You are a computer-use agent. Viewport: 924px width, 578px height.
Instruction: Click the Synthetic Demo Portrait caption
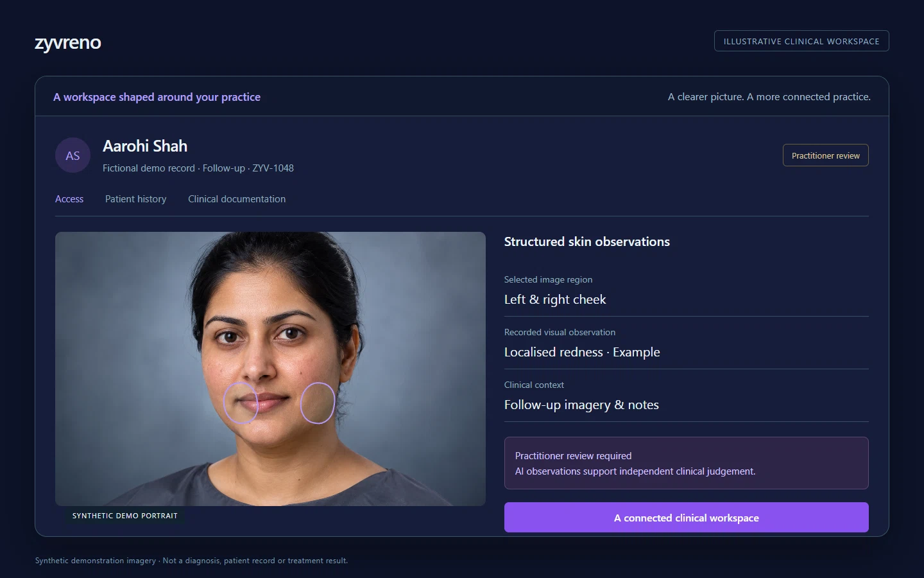pyautogui.click(x=125, y=516)
